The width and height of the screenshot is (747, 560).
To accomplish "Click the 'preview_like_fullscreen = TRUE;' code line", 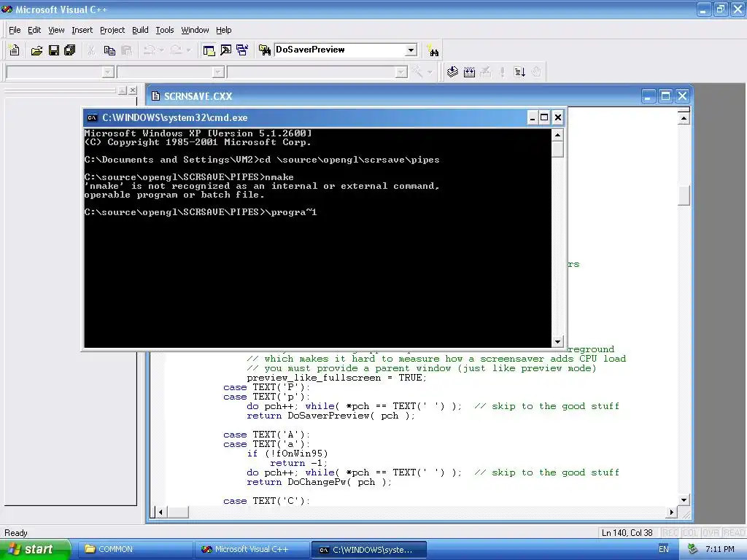I will click(x=336, y=378).
